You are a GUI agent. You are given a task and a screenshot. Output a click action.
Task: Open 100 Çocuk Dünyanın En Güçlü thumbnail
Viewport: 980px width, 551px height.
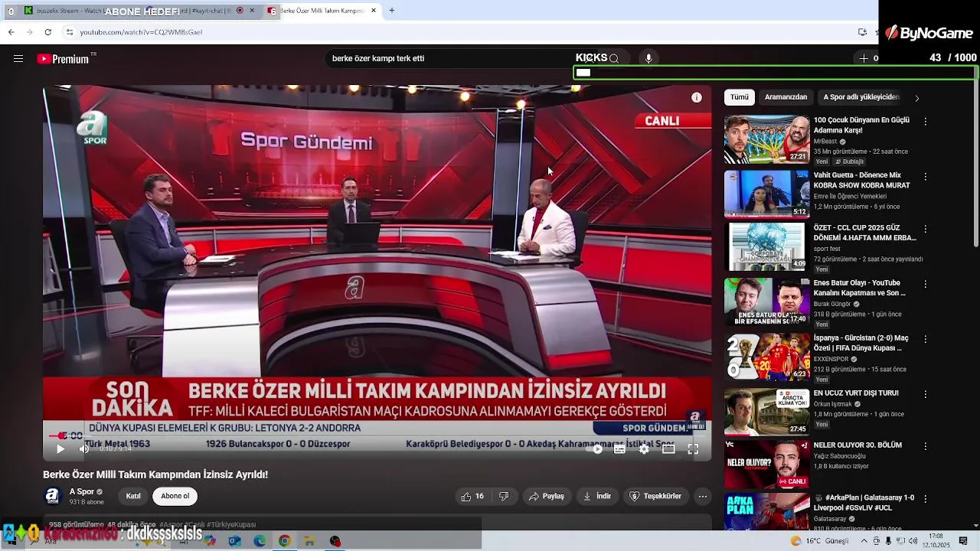coord(766,139)
